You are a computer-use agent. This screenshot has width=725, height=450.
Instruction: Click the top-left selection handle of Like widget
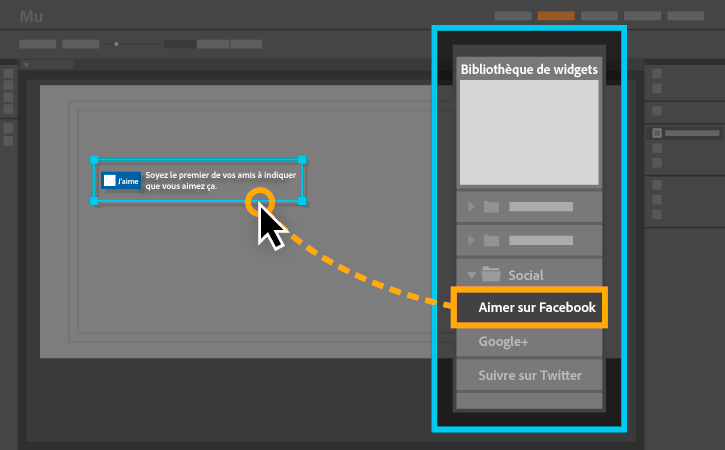point(94,160)
